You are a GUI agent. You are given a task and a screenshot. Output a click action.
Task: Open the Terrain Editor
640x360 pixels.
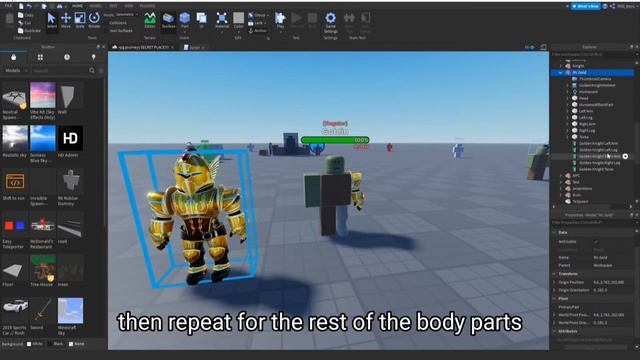click(150, 20)
